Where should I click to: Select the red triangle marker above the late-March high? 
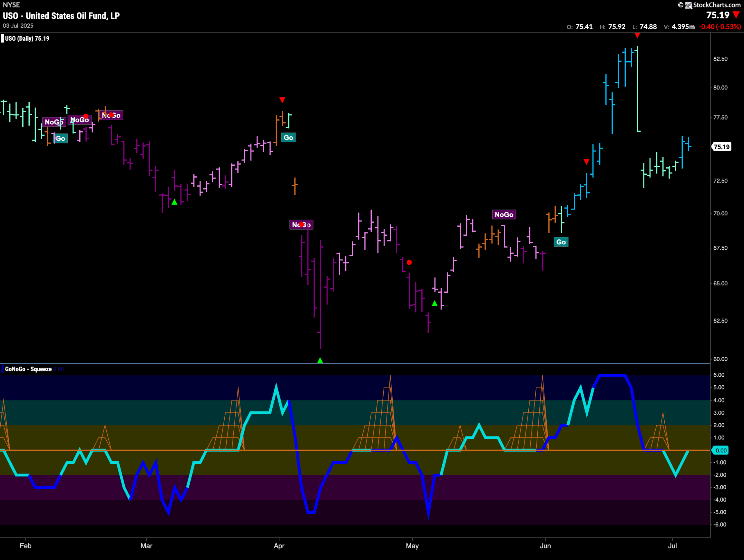click(282, 100)
